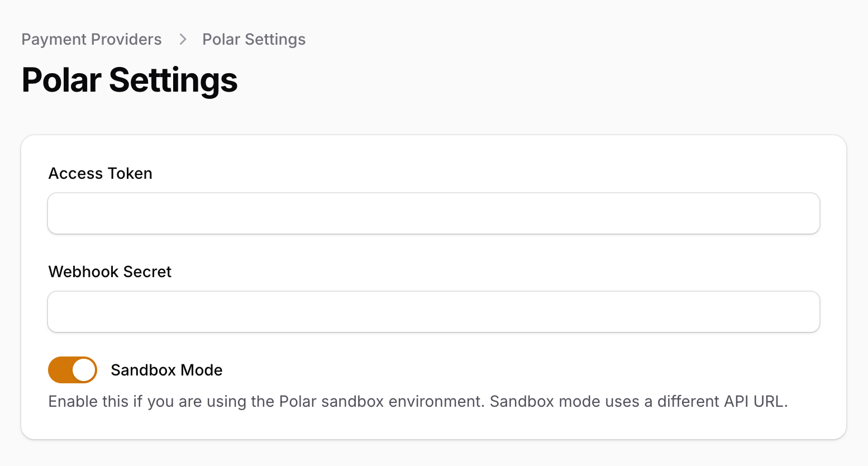Click the Access Token label
This screenshot has width=868, height=466.
click(101, 174)
